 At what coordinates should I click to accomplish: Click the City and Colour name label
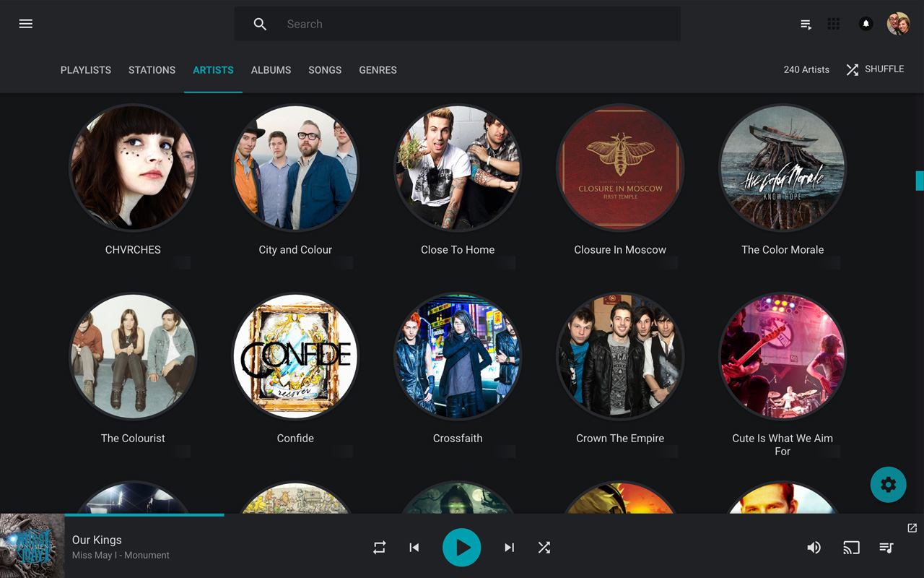coord(295,250)
